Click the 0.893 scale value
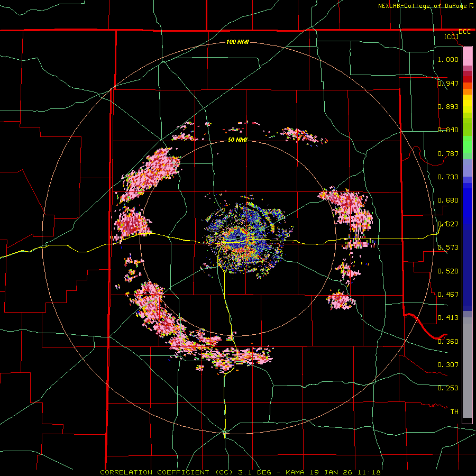The image size is (476, 476). tap(448, 106)
